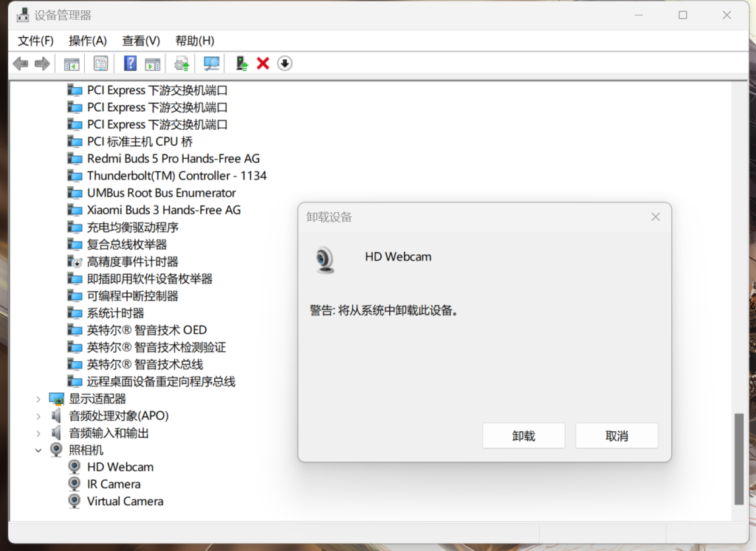
Task: Close the 卸载设备 dialog
Action: (x=655, y=217)
